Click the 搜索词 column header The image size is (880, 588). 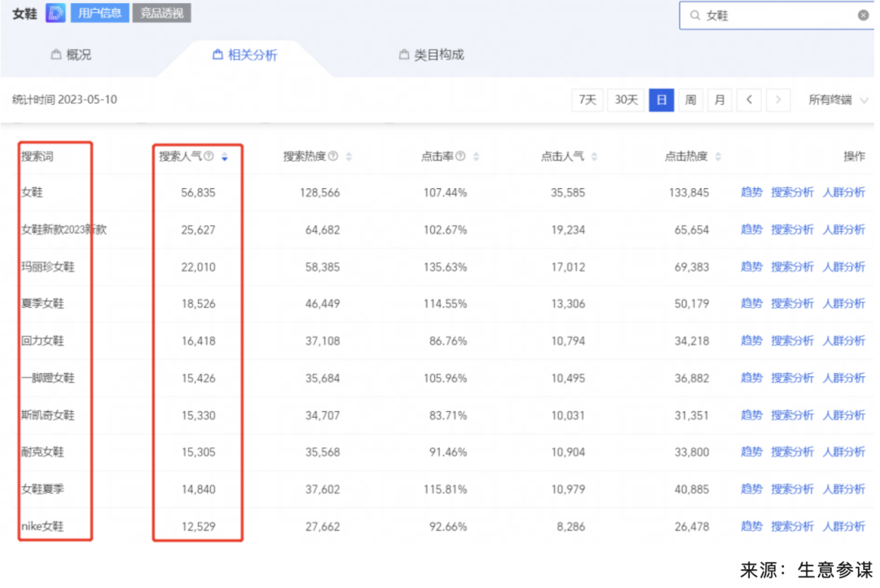[x=37, y=156]
